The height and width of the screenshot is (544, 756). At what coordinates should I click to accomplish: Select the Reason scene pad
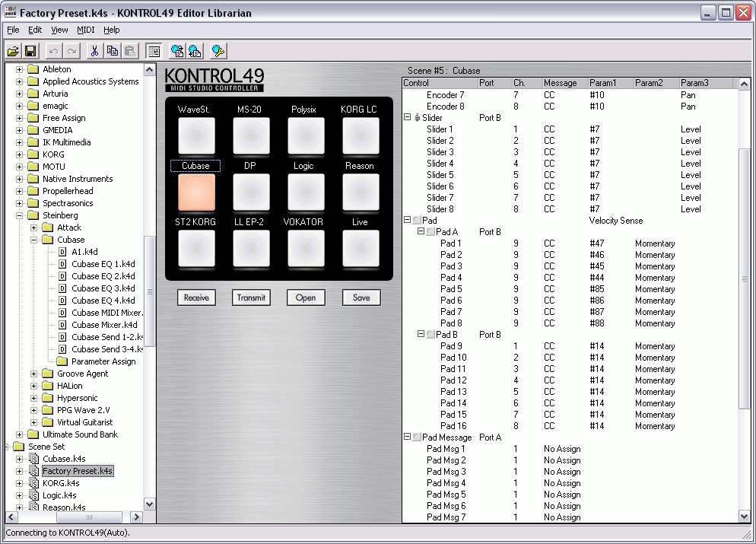click(x=361, y=192)
